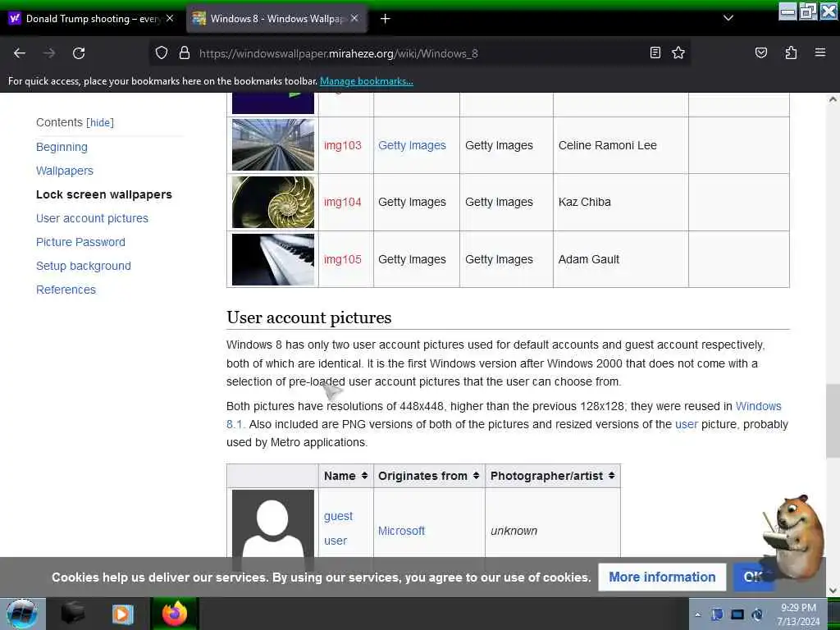Open the user picture link in table
The height and width of the screenshot is (630, 840).
[336, 541]
